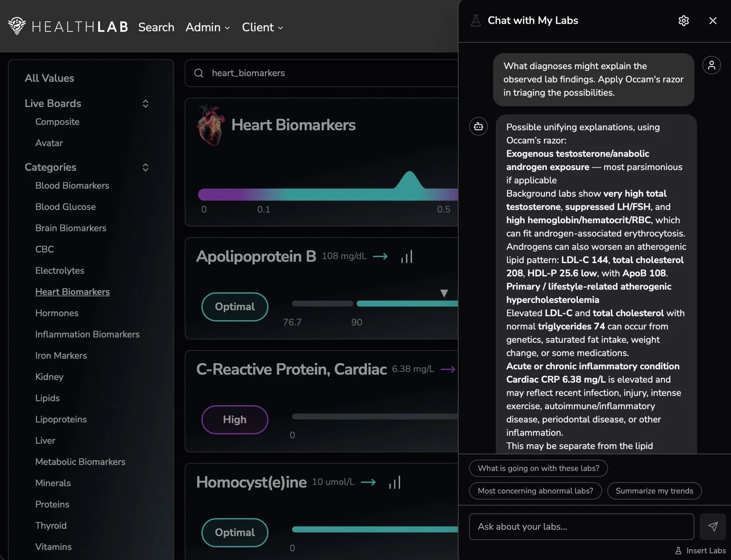Click 'Most concerning abnormal labs?' suggestion
Viewport: 731px width, 560px height.
tap(535, 491)
